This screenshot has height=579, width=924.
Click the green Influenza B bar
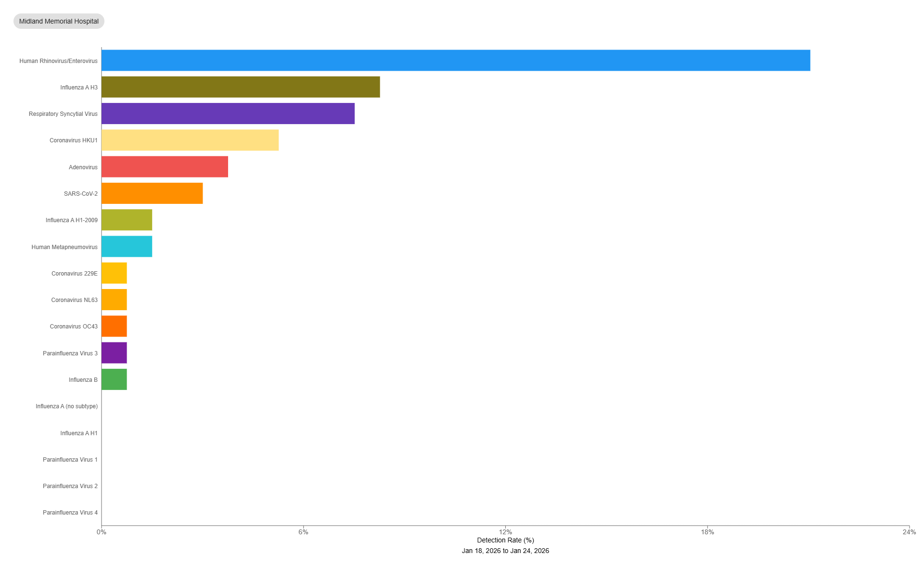114,379
